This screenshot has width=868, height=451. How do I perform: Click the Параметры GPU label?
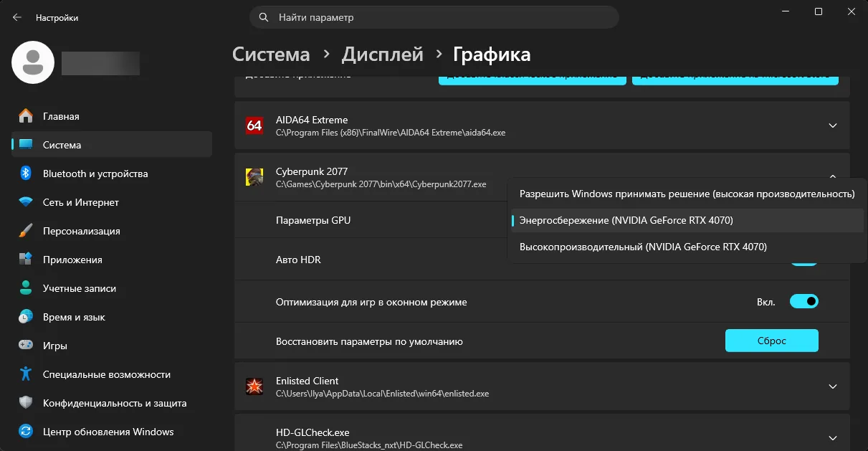tap(313, 220)
